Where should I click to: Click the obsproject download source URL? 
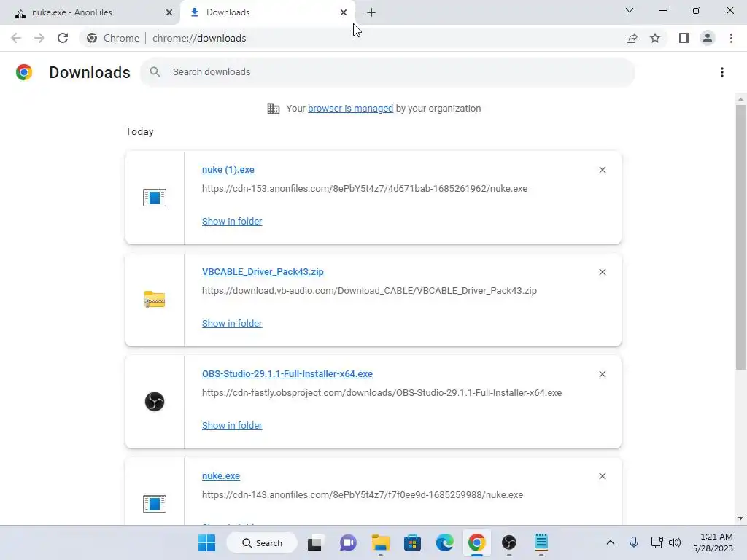click(382, 393)
